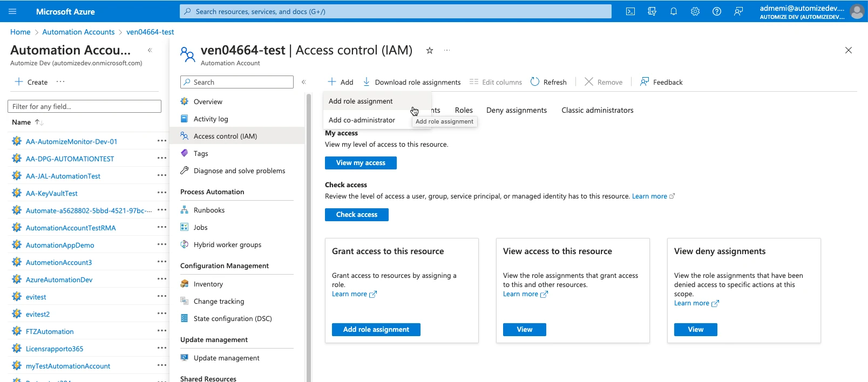Switch to the Deny assignments tab
The image size is (868, 382).
pos(516,111)
